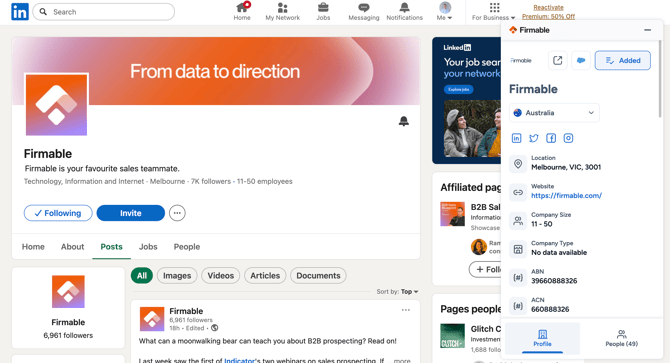Click the Website chain link icon
This screenshot has height=363, width=670.
click(518, 193)
